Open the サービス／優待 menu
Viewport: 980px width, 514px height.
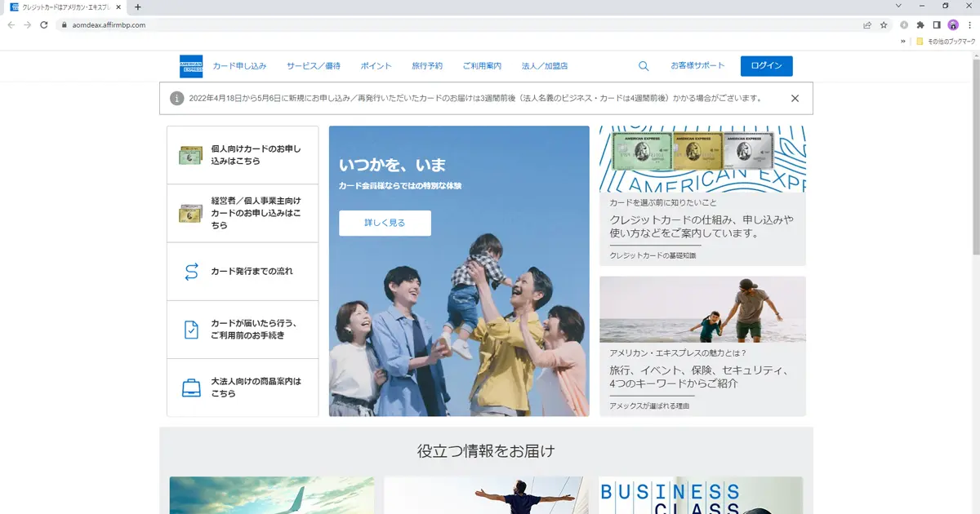pos(314,66)
